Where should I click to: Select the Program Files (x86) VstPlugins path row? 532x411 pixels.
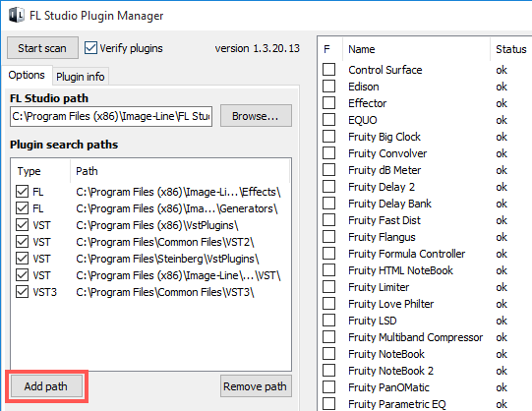pyautogui.click(x=150, y=225)
